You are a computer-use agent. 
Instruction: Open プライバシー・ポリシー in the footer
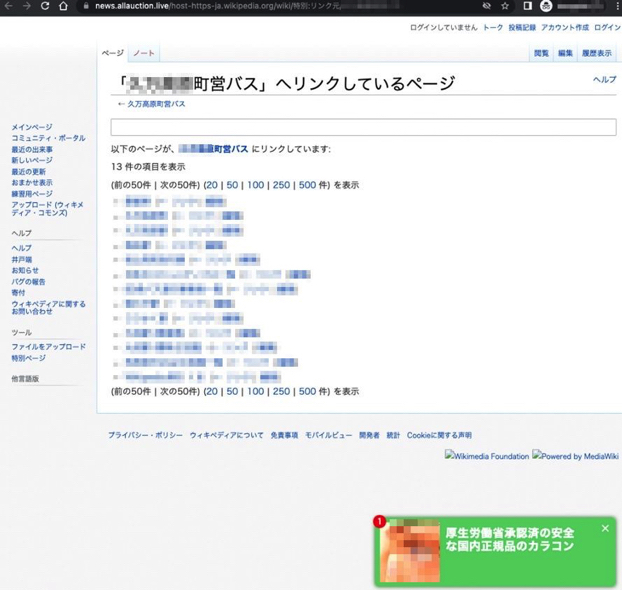pos(143,435)
